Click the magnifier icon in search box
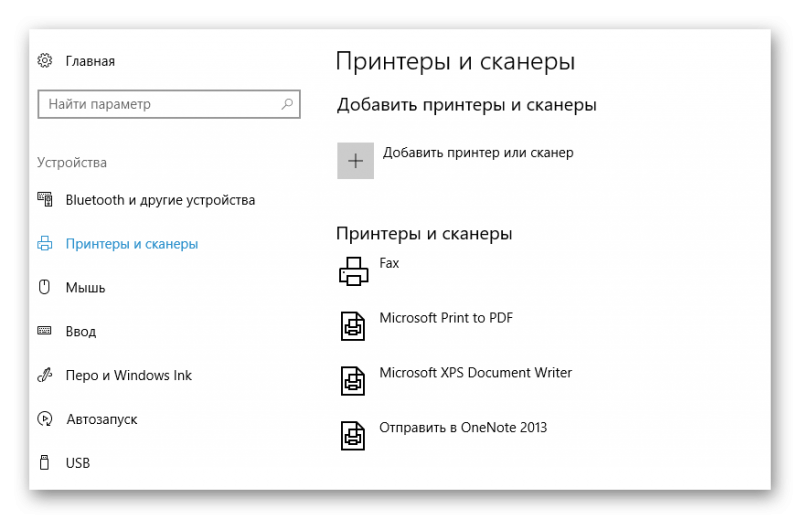 pyautogui.click(x=287, y=104)
